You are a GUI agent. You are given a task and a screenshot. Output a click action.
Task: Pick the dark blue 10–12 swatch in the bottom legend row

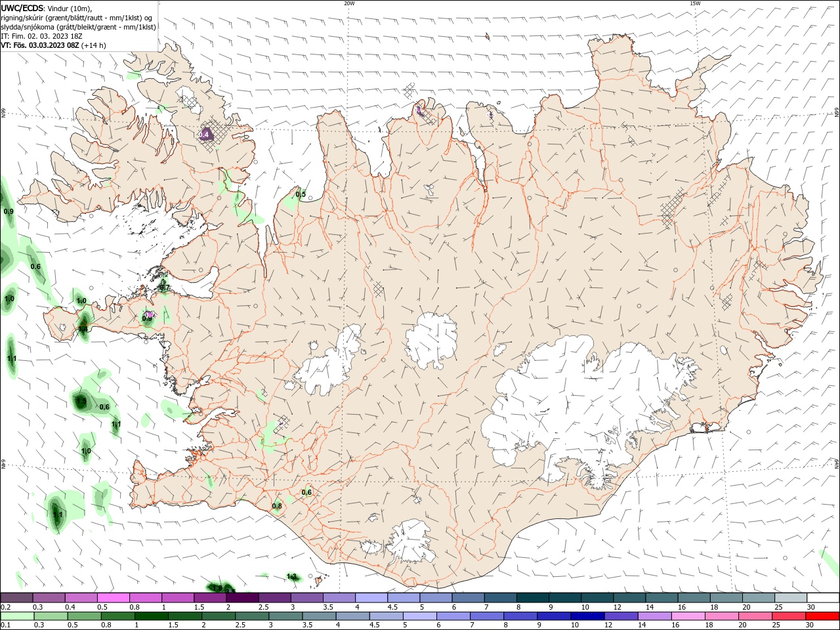pos(588,616)
